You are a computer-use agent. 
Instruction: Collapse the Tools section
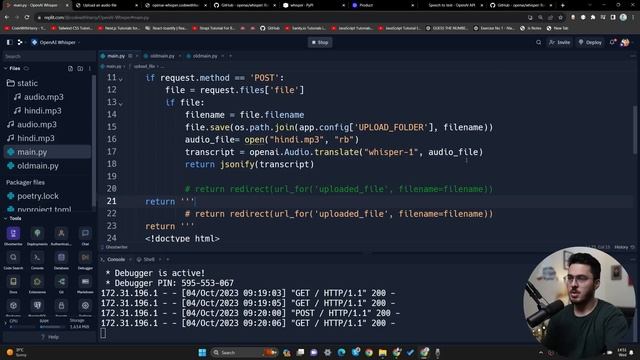[5, 219]
